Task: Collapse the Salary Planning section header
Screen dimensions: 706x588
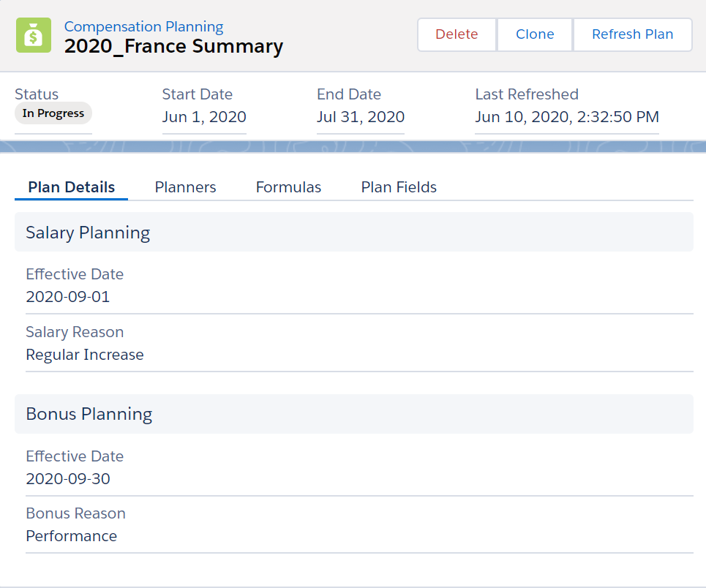Action: [x=88, y=233]
